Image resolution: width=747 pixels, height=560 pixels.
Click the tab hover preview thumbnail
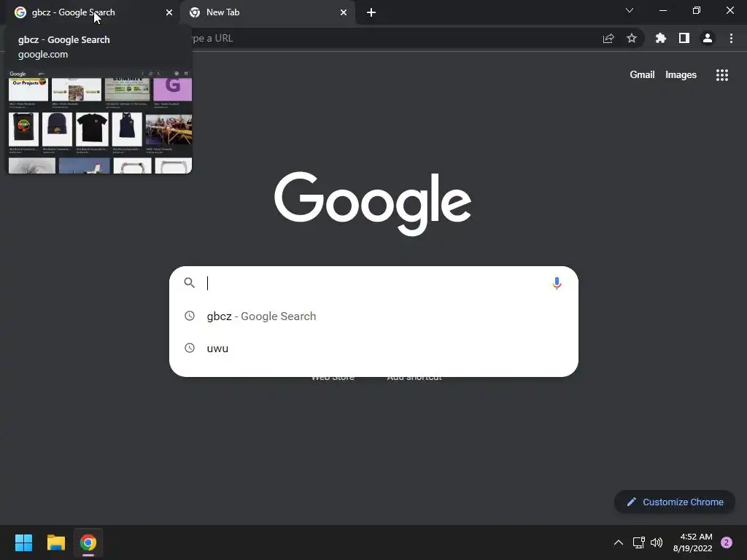100,122
